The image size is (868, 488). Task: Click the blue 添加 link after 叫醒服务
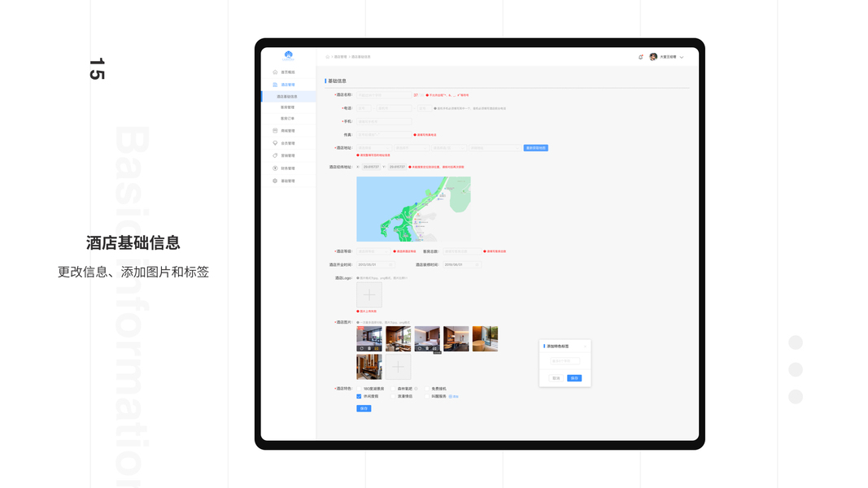click(456, 396)
